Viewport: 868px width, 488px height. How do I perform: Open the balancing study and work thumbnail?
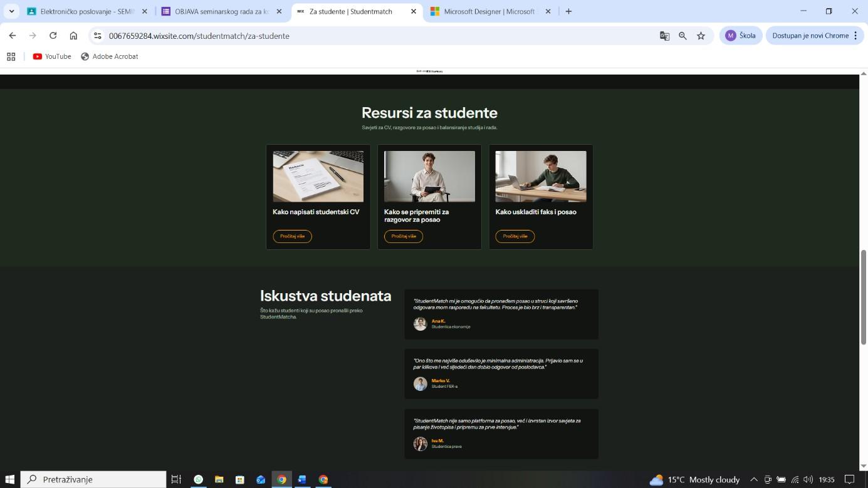541,176
